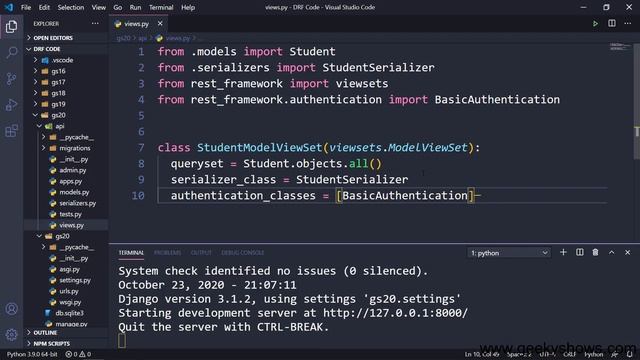Expand the gs18 folder
The width and height of the screenshot is (640, 360).
(x=65, y=93)
